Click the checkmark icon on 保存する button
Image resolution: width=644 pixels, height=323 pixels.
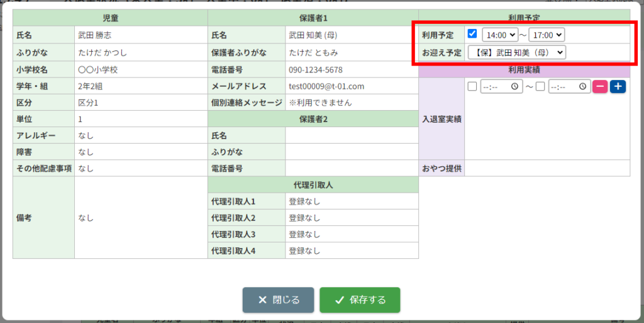[x=339, y=300]
